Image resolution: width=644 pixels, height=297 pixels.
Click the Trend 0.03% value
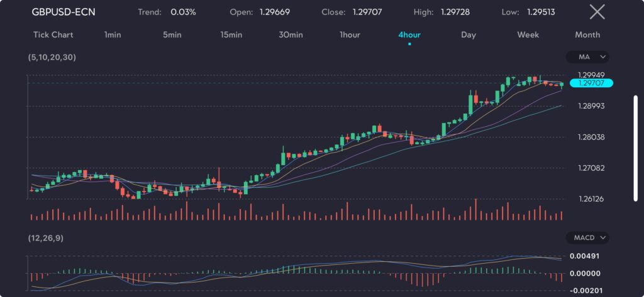[x=183, y=12]
